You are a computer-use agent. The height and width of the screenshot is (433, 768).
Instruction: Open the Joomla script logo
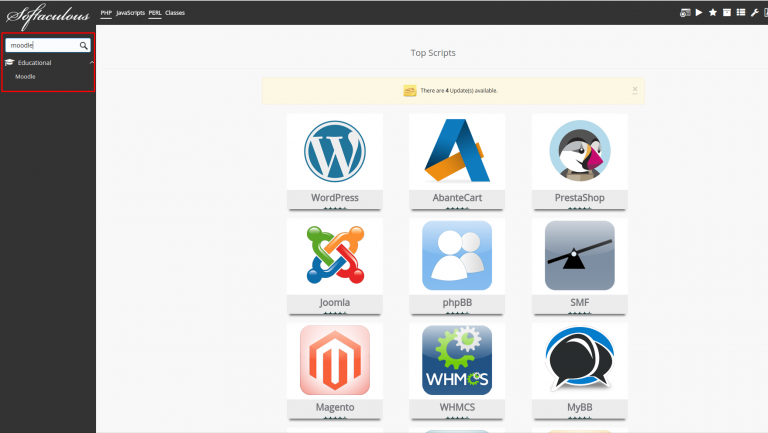point(335,255)
